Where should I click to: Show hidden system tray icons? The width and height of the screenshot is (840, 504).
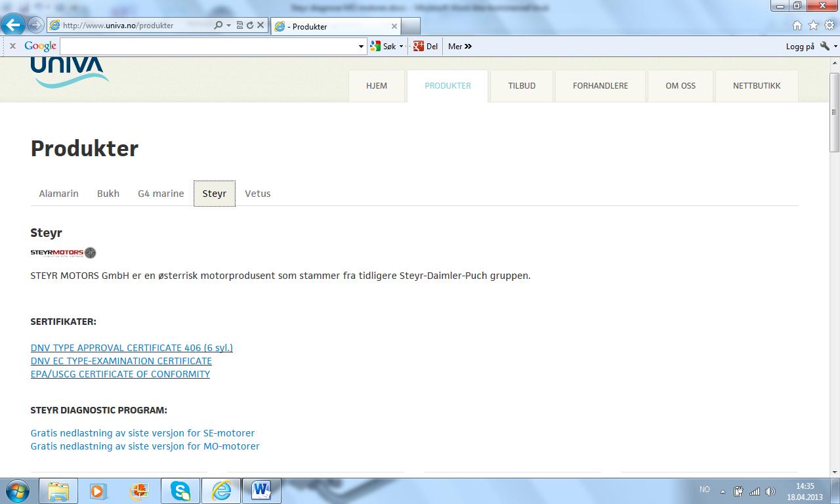[x=723, y=491]
